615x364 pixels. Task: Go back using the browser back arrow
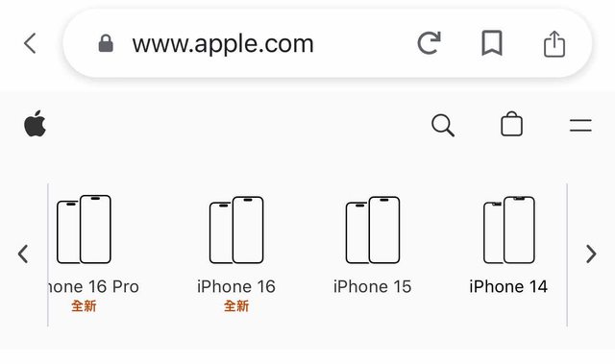point(30,43)
